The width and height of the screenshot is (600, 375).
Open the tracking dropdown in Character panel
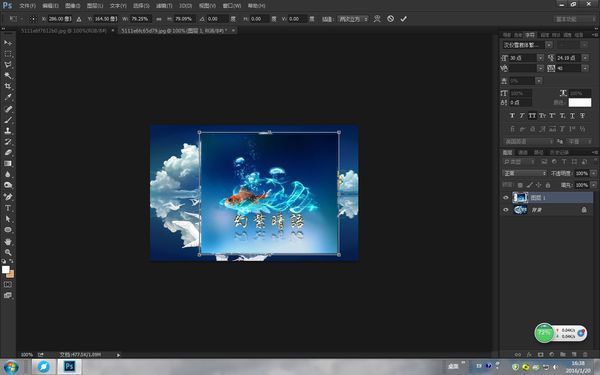[585, 68]
